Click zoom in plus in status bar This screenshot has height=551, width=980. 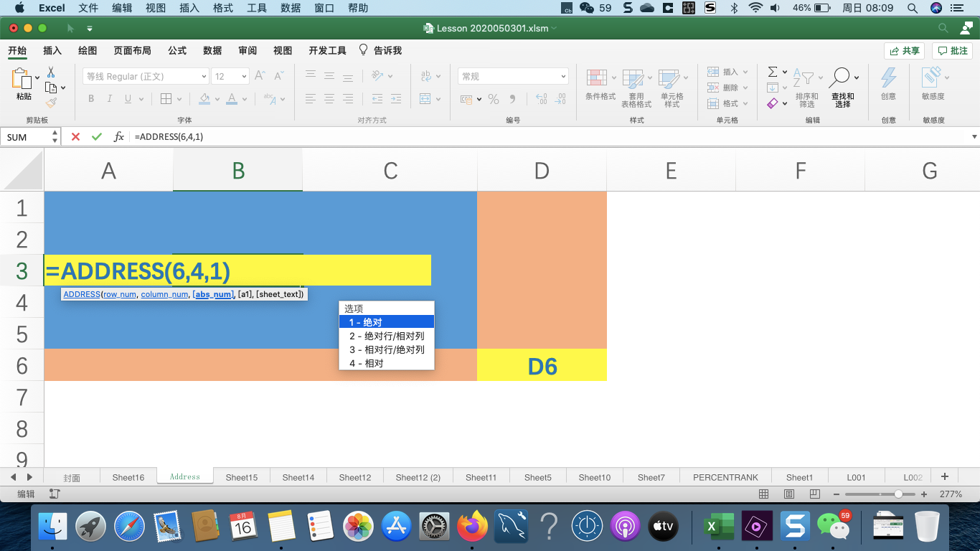tap(924, 494)
